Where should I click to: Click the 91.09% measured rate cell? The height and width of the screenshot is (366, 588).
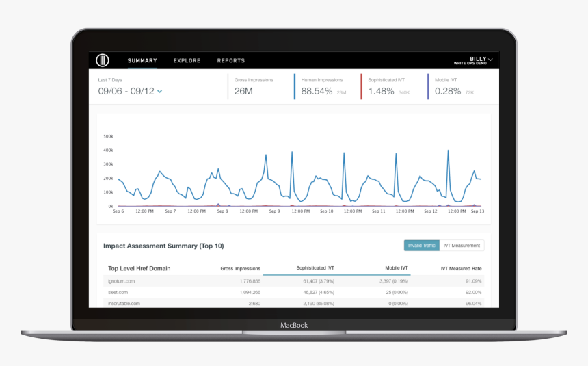pyautogui.click(x=474, y=281)
